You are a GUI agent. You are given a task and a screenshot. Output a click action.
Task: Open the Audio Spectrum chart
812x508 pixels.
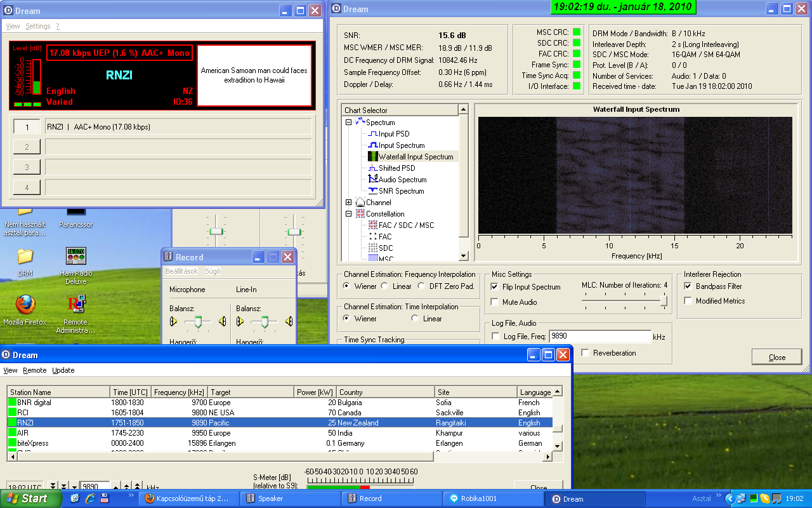pyautogui.click(x=402, y=180)
